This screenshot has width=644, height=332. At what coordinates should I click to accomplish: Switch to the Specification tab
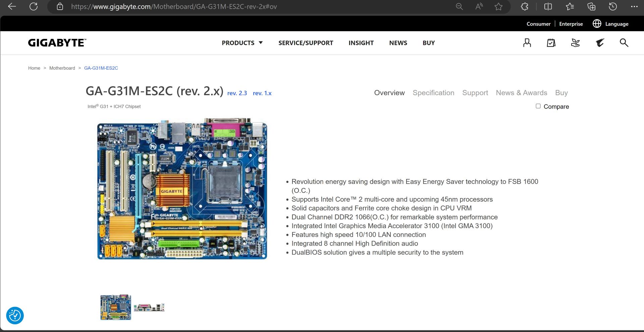tap(433, 93)
